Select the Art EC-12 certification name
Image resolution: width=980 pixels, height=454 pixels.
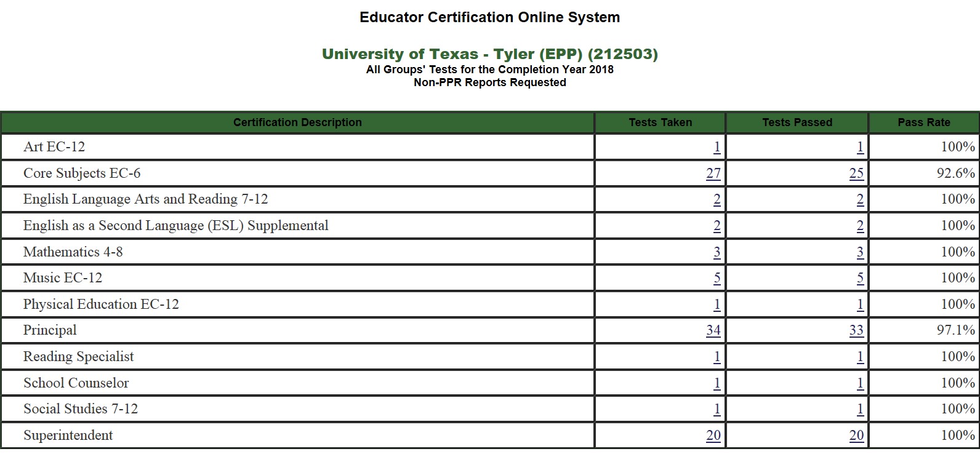[x=54, y=147]
